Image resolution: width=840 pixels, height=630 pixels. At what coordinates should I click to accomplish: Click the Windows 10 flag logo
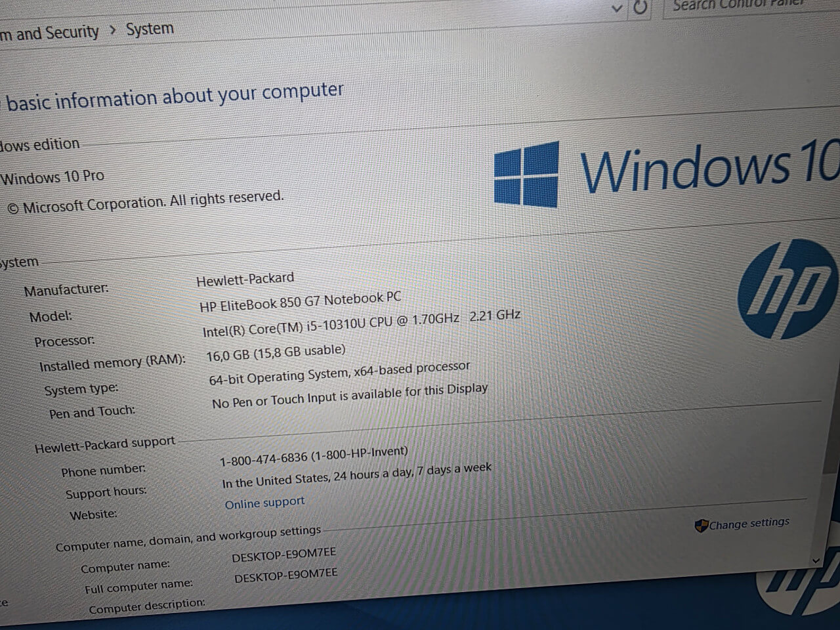coord(526,175)
